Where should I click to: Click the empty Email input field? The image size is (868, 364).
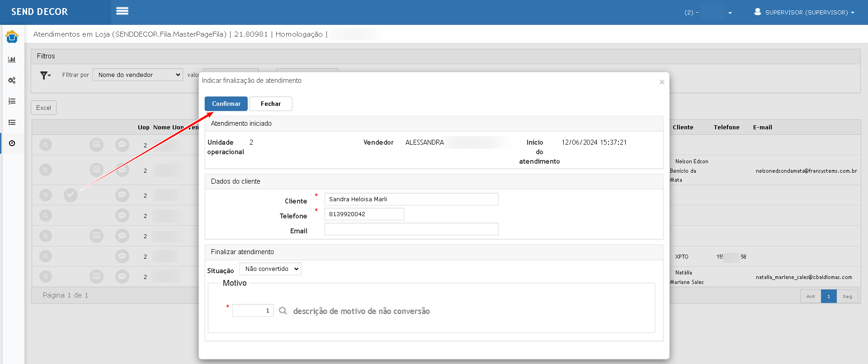(411, 229)
